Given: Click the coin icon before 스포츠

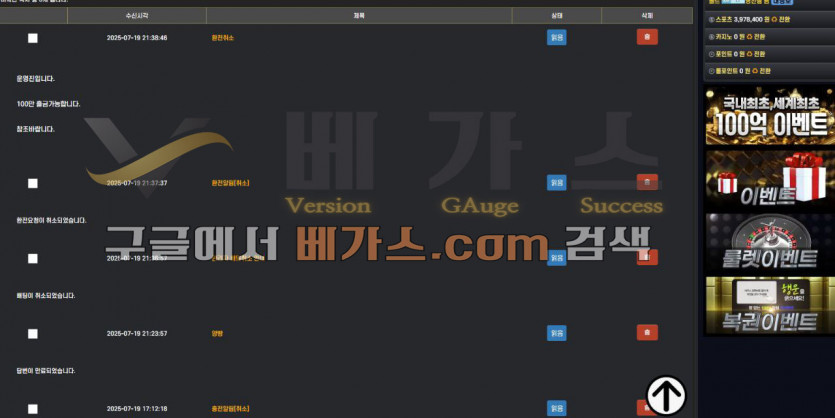Looking at the screenshot, I should [x=711, y=20].
